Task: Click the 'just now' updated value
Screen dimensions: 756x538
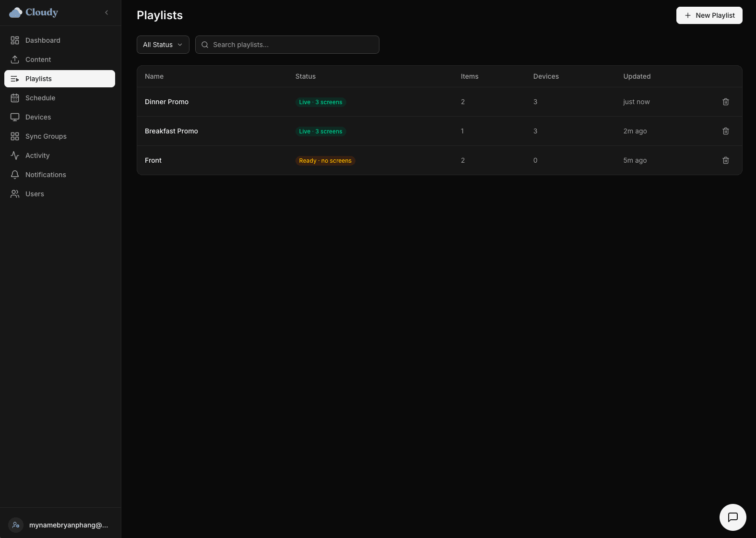Action: click(637, 102)
